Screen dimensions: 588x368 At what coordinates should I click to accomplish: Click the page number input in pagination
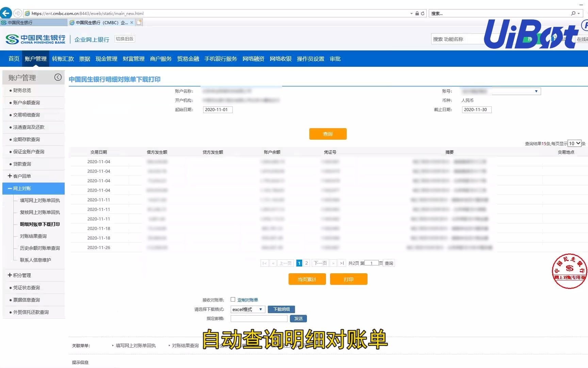click(x=371, y=263)
